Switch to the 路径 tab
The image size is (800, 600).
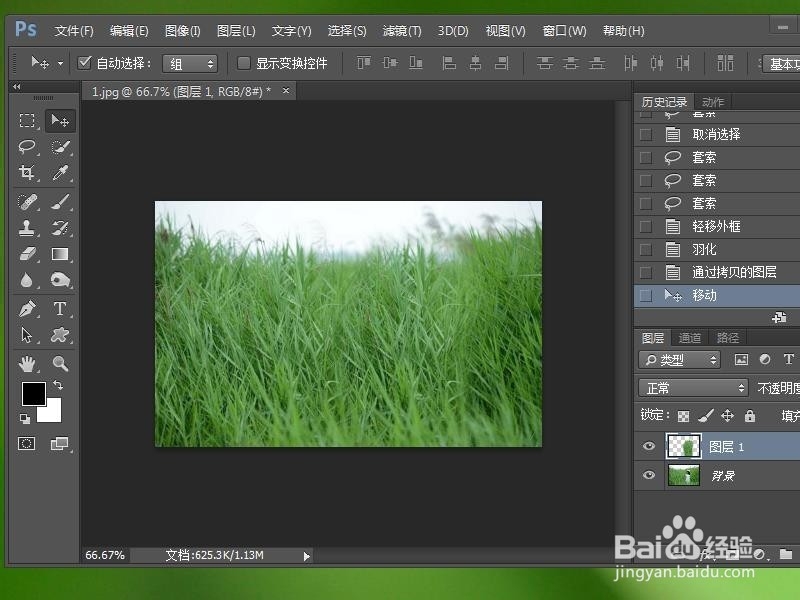point(728,338)
